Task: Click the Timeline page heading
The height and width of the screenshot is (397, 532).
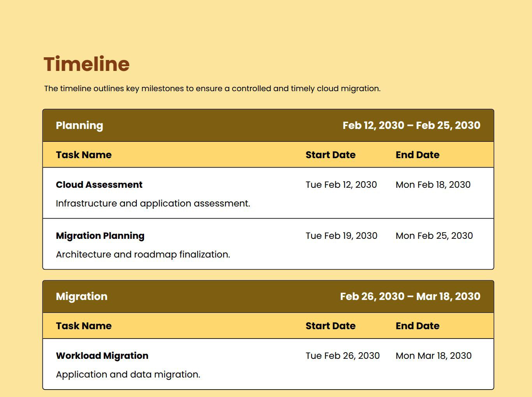Action: [86, 64]
